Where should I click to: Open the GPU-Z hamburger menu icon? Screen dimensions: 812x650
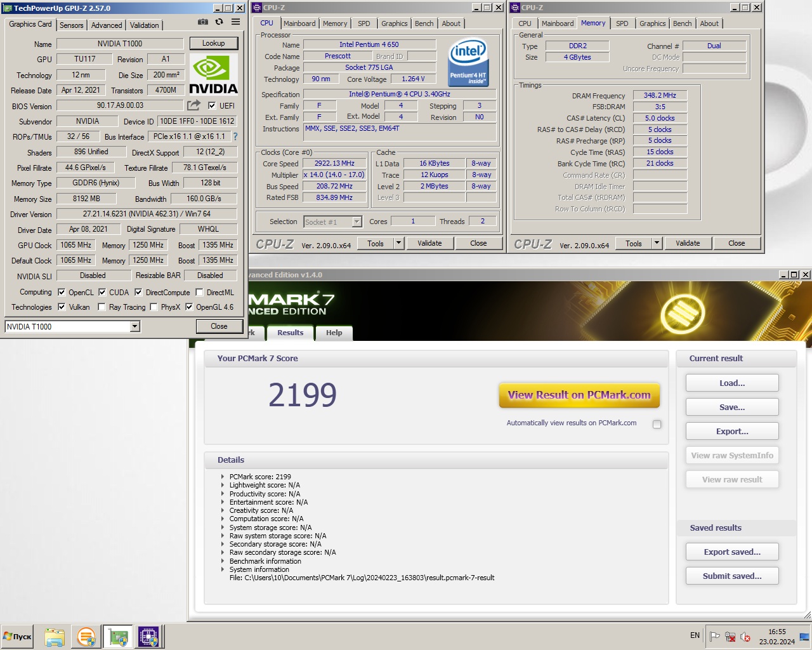[235, 22]
